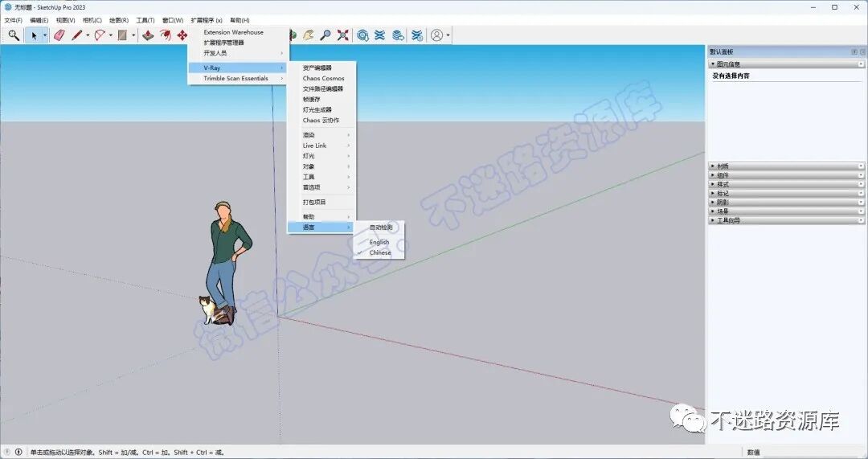This screenshot has width=868, height=459.
Task: Open the 视图(V) menu
Action: tap(65, 20)
